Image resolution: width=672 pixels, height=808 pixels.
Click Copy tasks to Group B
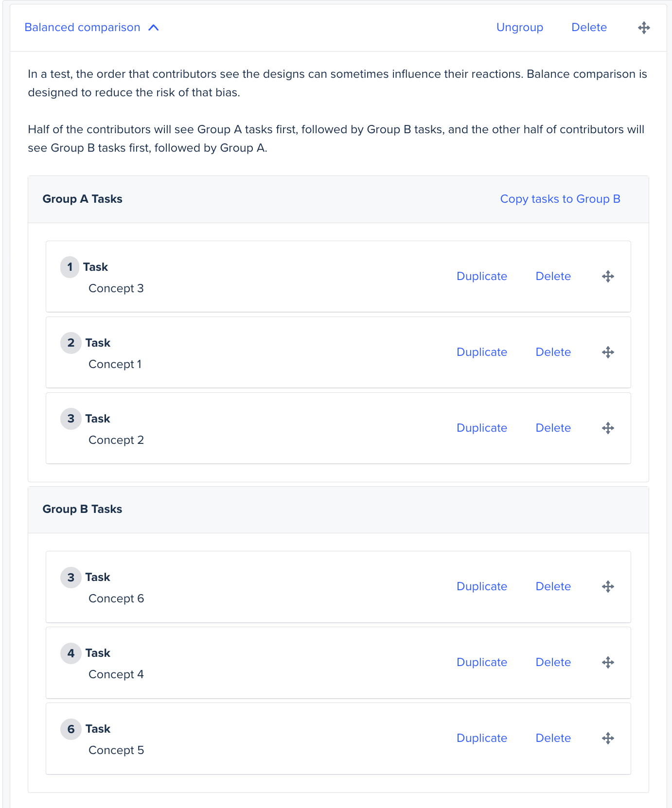(560, 199)
